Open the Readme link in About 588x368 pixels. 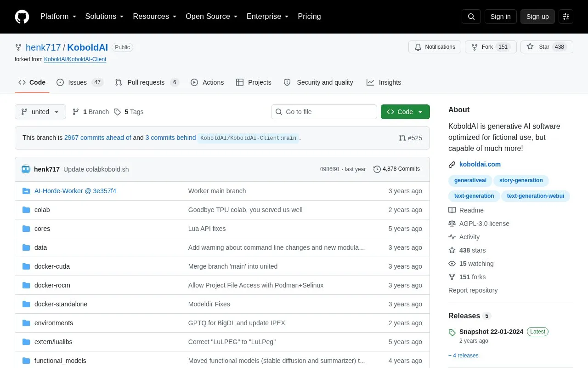(466, 210)
